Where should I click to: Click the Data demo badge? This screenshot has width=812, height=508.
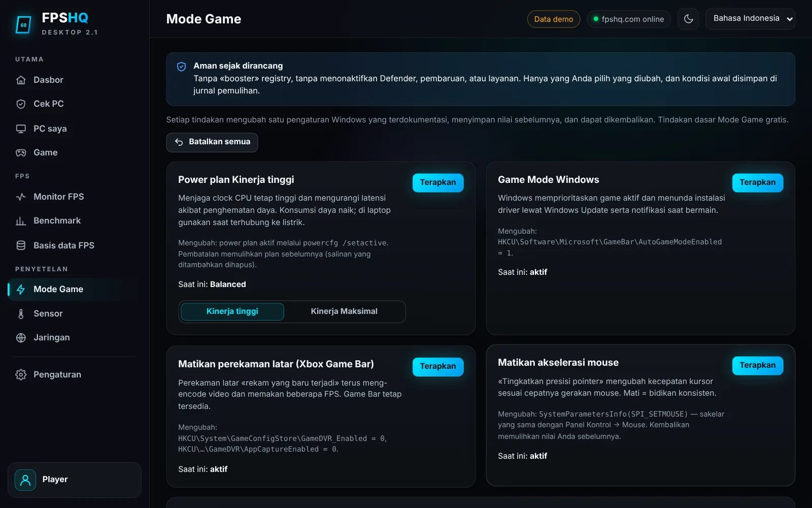click(554, 19)
